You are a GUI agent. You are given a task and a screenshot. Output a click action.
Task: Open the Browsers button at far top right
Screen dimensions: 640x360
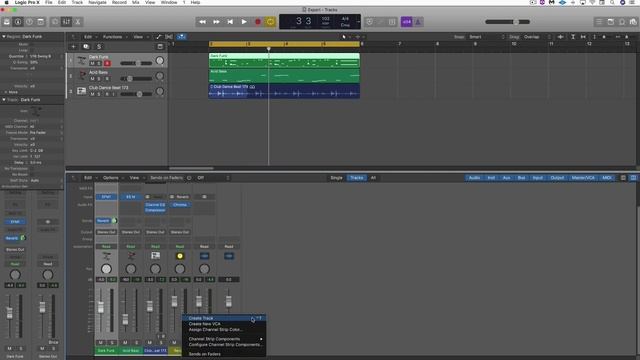coord(633,22)
